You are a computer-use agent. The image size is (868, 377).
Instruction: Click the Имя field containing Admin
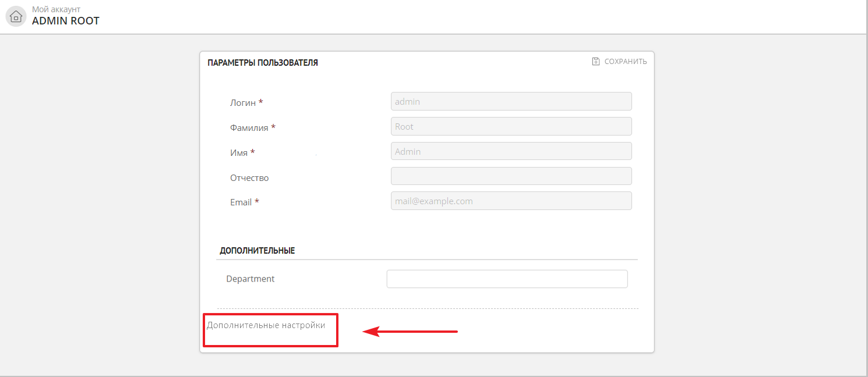511,152
